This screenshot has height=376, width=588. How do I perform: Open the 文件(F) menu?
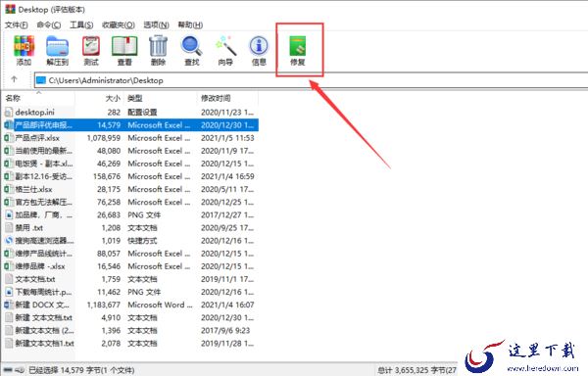tap(16, 25)
